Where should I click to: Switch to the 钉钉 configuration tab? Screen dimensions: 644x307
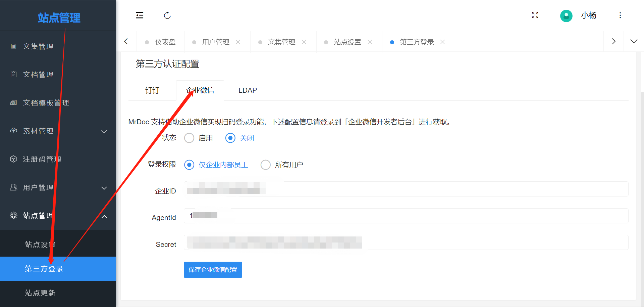[x=152, y=90]
